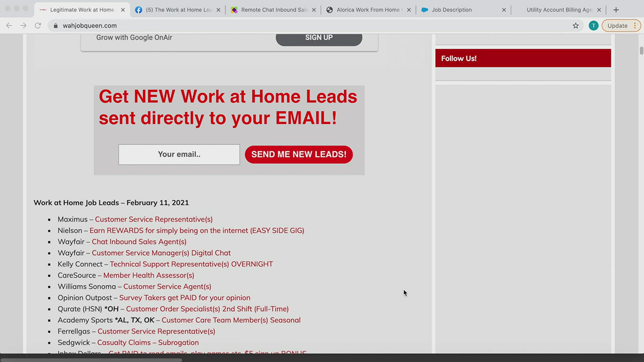Click SEND ME NEW LEADS button

(299, 154)
